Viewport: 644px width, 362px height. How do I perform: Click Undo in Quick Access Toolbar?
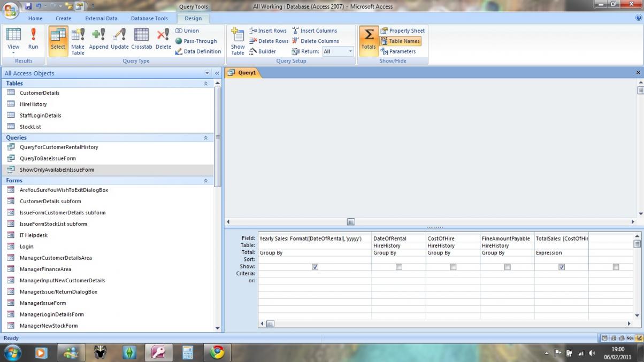click(x=39, y=6)
